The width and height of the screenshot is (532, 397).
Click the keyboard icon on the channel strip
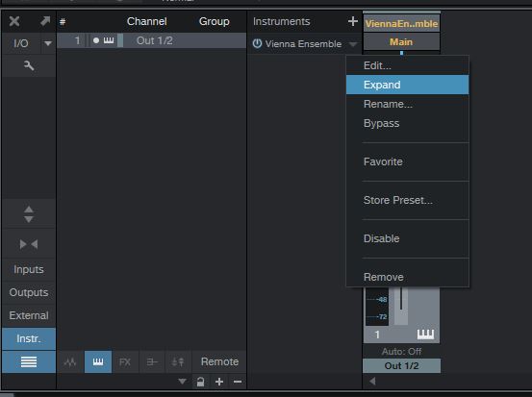pos(425,335)
